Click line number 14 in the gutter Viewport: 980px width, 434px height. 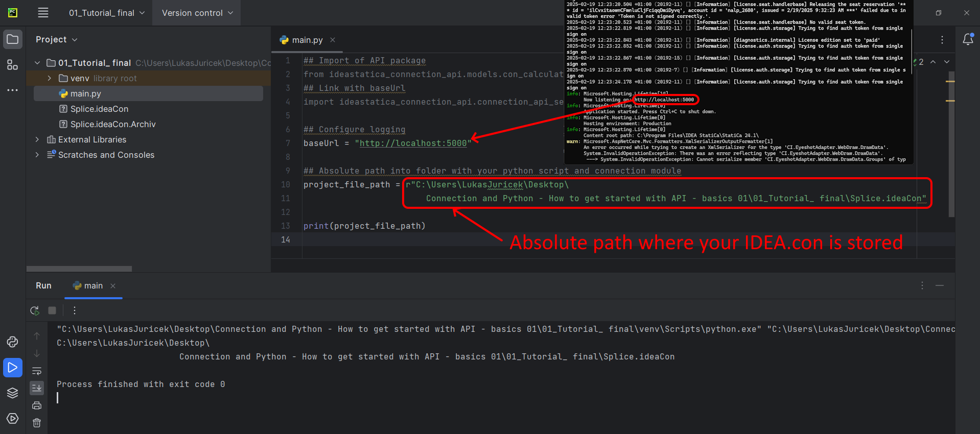coord(286,239)
